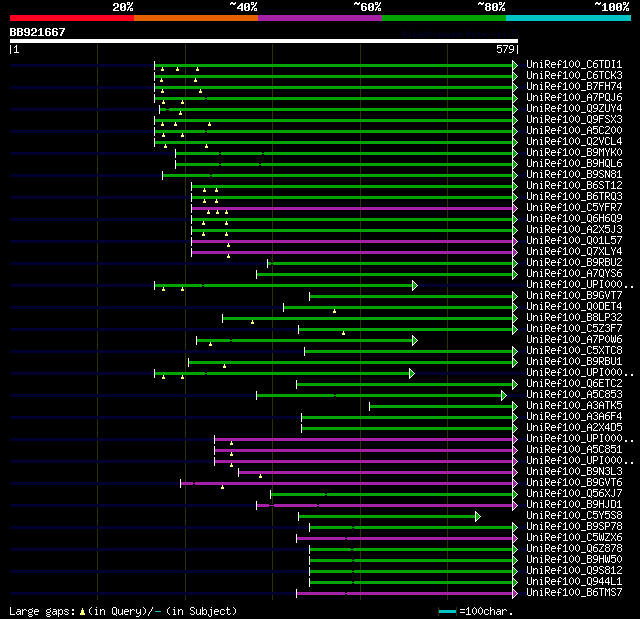Image resolution: width=640 pixels, height=619 pixels.
Task: Choose the UniRef100_B9GVT7 entry
Action: [x=574, y=296]
